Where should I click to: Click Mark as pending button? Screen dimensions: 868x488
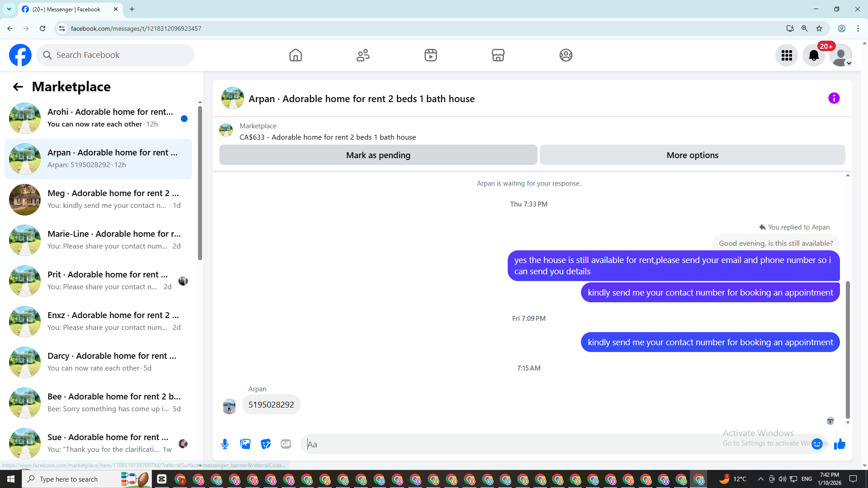(x=378, y=155)
